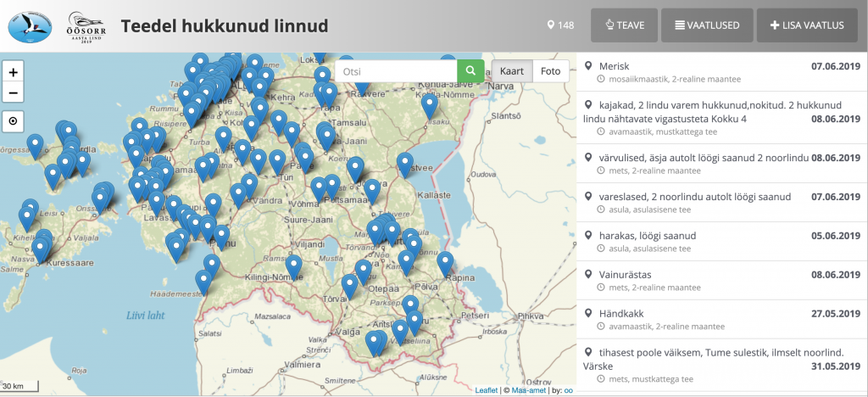Viewport: 868px width, 397px height.
Task: Switch map to Foto view
Action: (x=550, y=71)
